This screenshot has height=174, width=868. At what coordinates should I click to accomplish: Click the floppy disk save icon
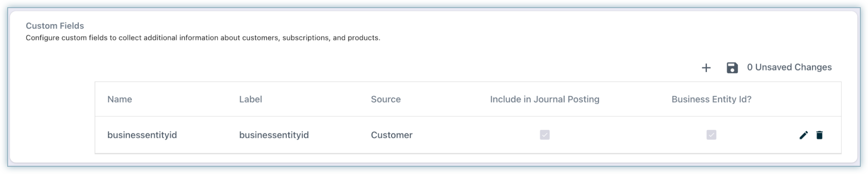732,68
